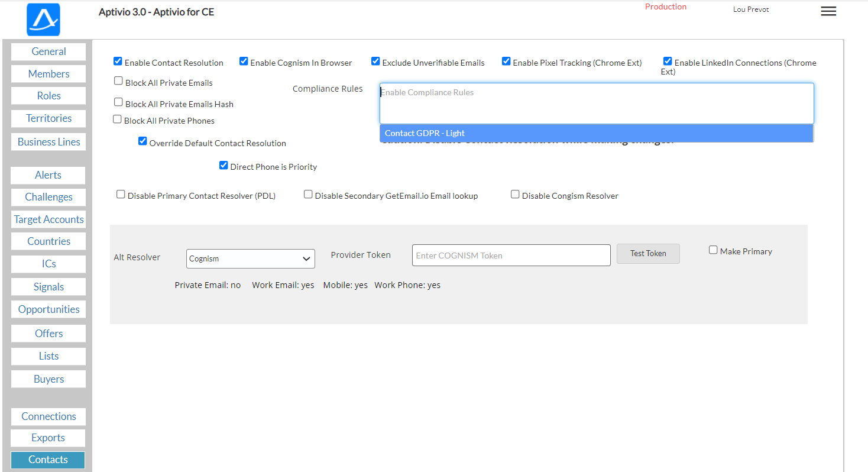
Task: Click the Enable Compliance Rules field
Action: [x=596, y=103]
